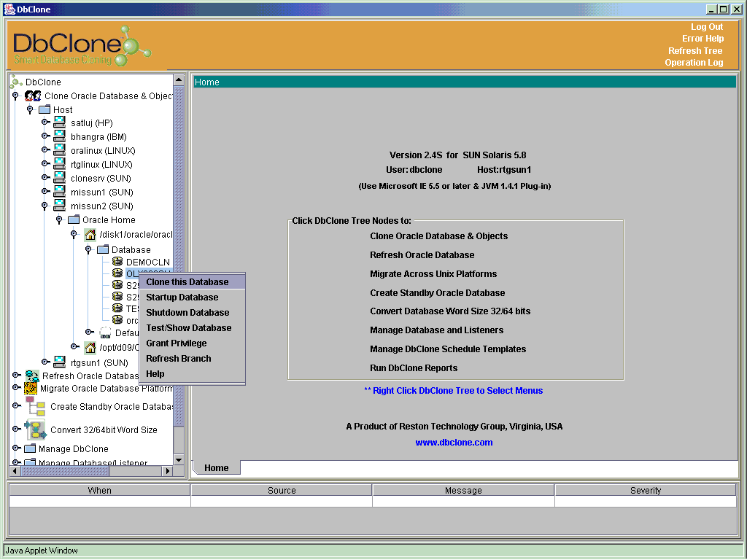Click the Migrate Oracle Database Platform icon
This screenshot has height=560, width=747.
(x=31, y=388)
